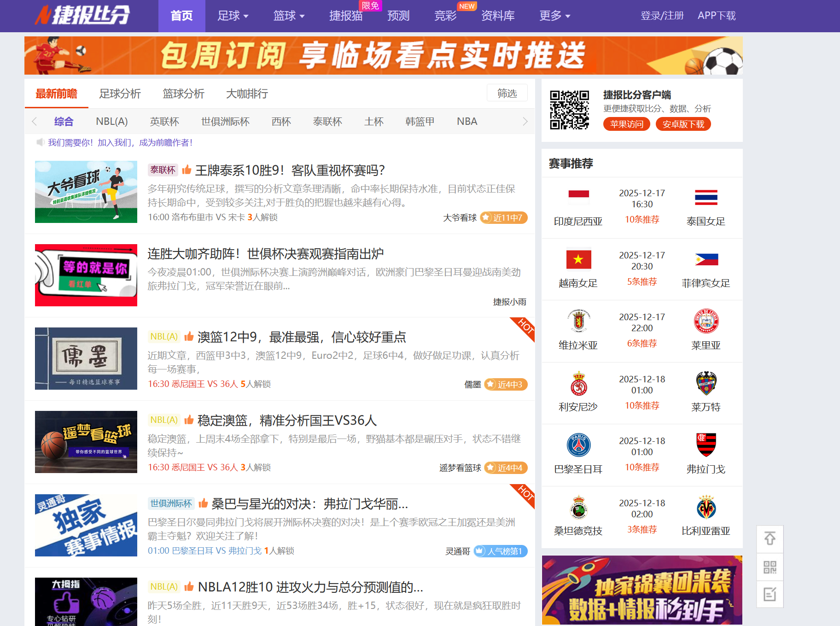Click the back-to-top arrow icon
The width and height of the screenshot is (840, 626).
[x=770, y=539]
